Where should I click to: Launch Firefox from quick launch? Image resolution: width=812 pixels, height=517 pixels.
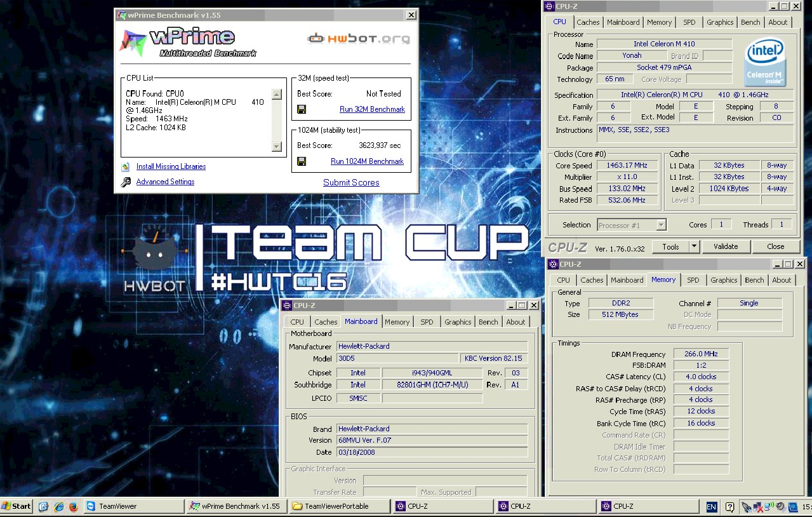click(72, 506)
